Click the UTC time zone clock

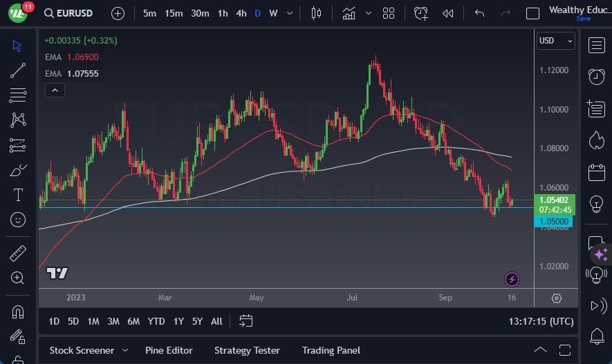click(541, 321)
